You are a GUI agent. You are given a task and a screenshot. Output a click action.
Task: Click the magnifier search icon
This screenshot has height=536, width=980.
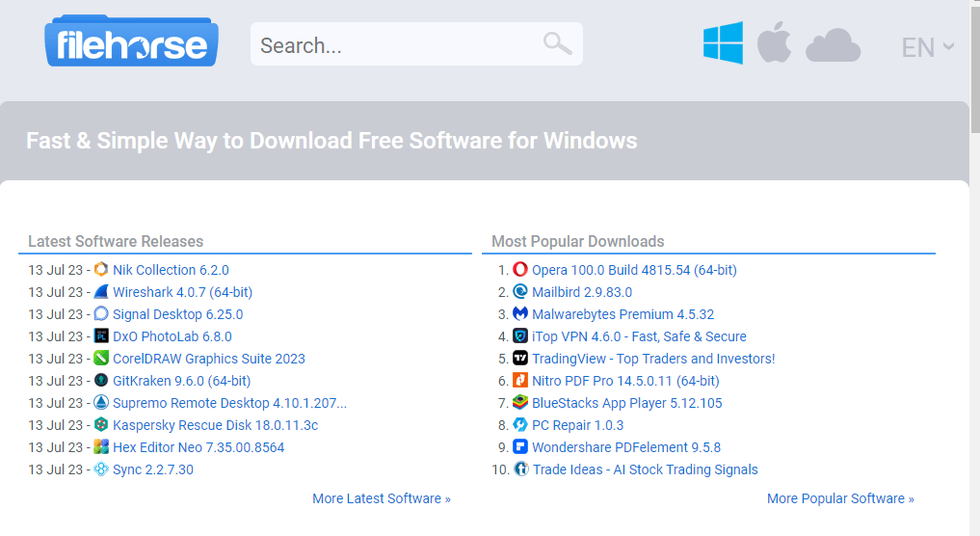click(557, 43)
